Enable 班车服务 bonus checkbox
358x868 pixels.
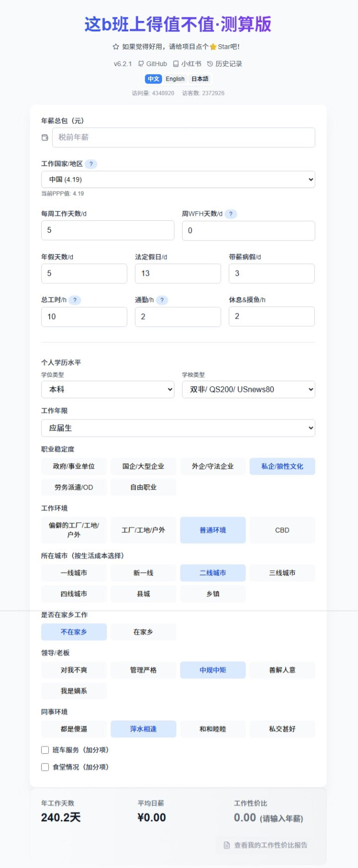pyautogui.click(x=45, y=750)
